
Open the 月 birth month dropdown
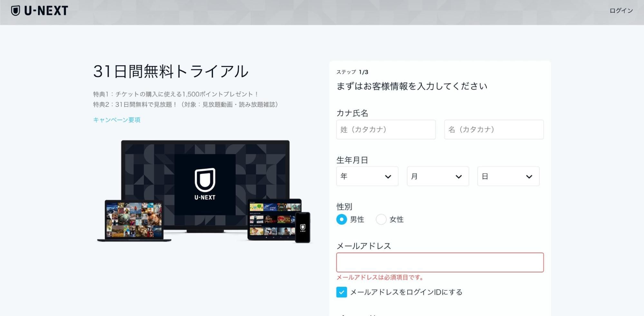[438, 176]
